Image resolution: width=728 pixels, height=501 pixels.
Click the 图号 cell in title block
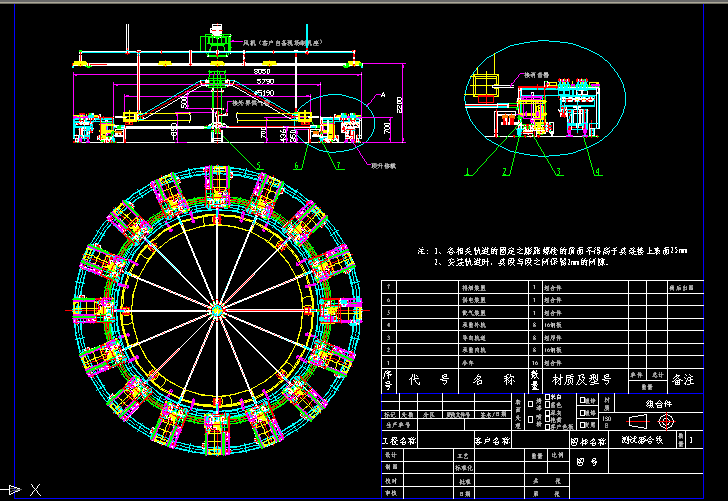click(x=587, y=461)
